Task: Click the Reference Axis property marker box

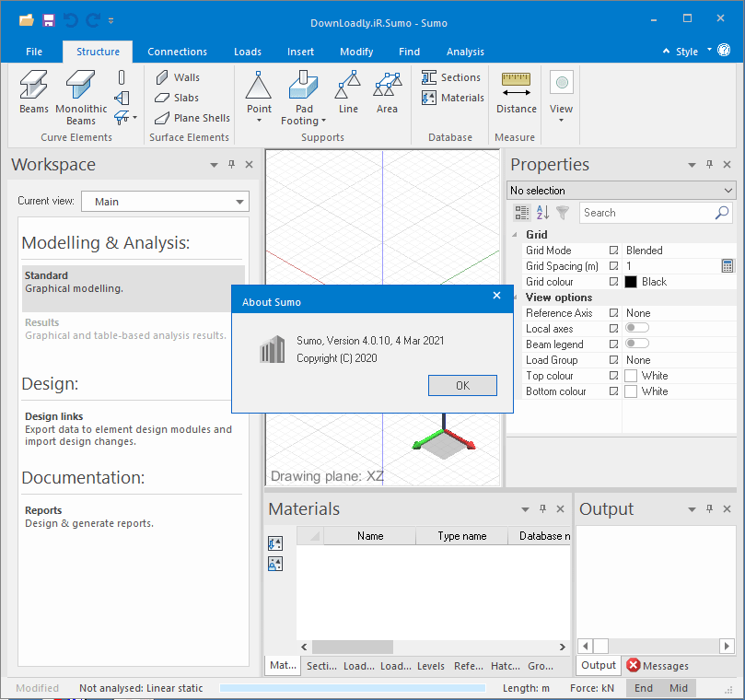Action: click(613, 313)
